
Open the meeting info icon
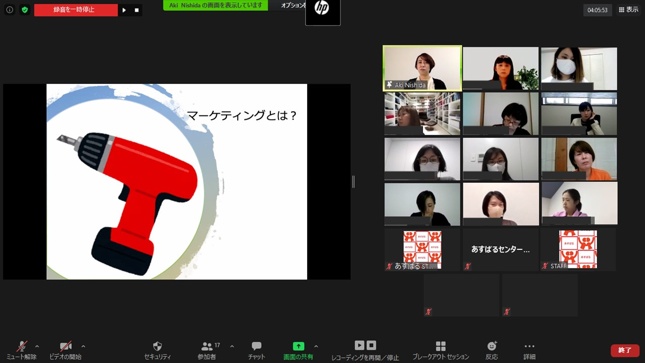tap(9, 9)
